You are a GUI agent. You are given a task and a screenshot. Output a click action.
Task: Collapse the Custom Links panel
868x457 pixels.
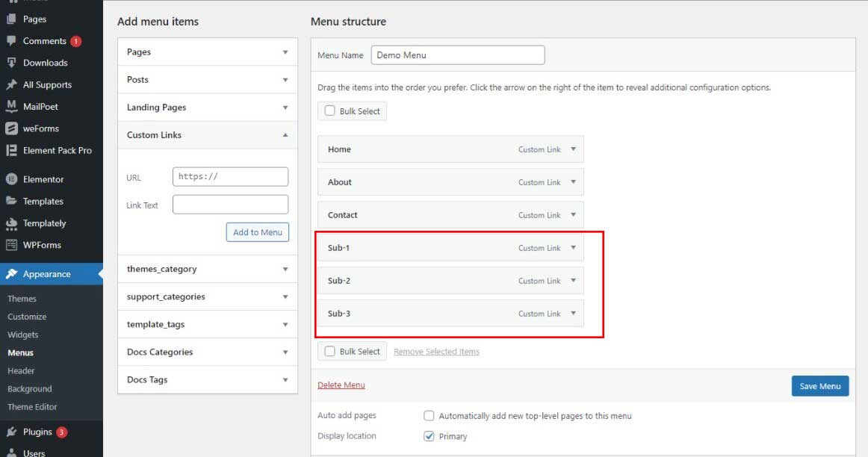click(285, 135)
